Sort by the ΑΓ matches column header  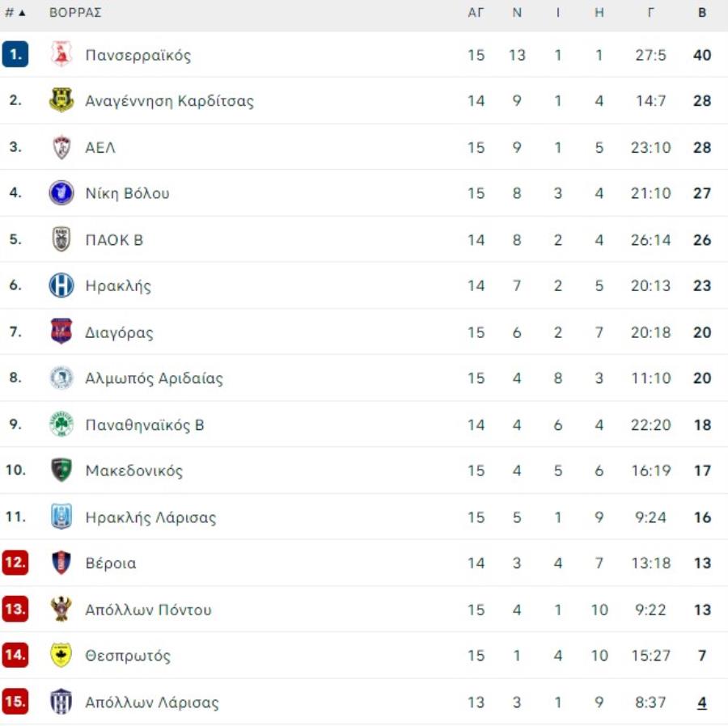point(476,12)
